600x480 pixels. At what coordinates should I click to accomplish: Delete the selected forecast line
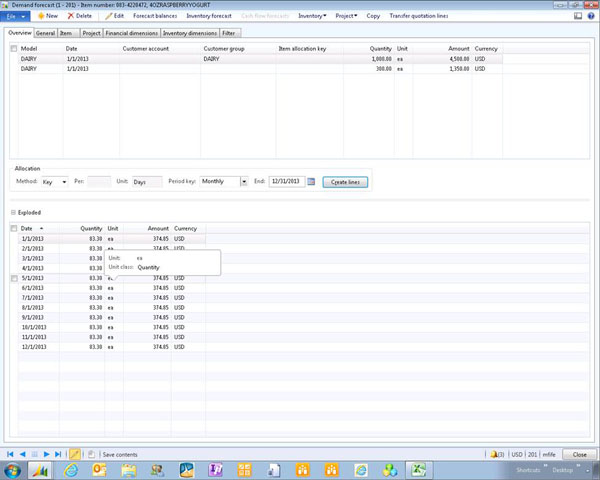point(80,16)
